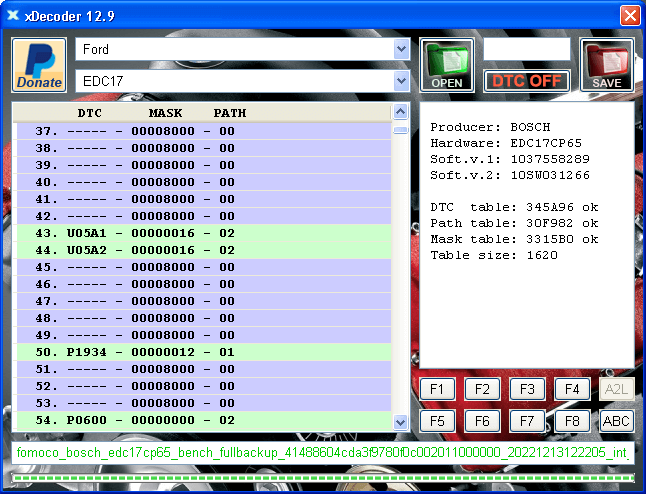646x494 pixels.
Task: Click the PayPal Donate icon
Action: 39,65
